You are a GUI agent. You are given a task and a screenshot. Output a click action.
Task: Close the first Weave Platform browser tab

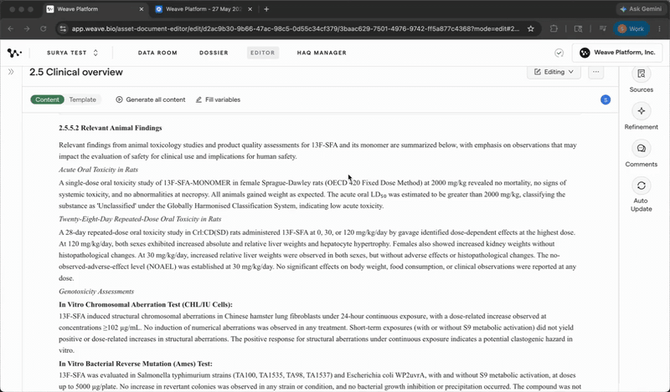(x=141, y=9)
